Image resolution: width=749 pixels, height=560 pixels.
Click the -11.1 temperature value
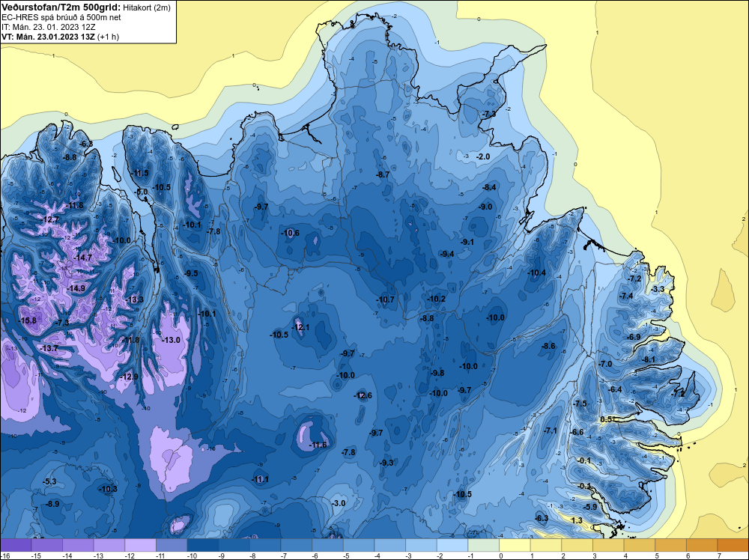(x=261, y=479)
